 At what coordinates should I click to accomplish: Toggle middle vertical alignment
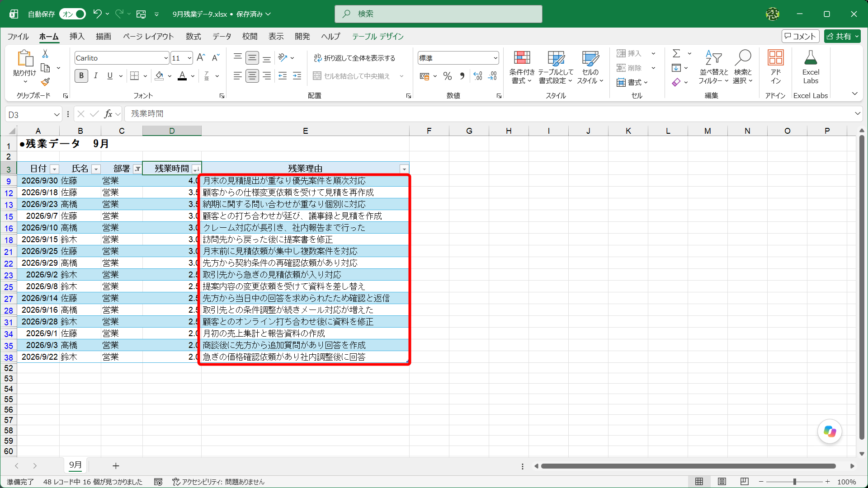(x=252, y=58)
